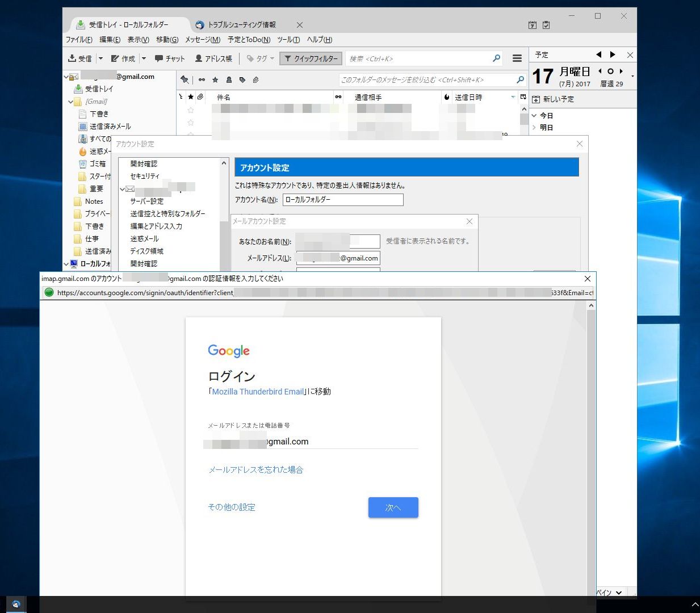
Task: Open the ゴミ箱 trash folder
Action: (x=93, y=164)
